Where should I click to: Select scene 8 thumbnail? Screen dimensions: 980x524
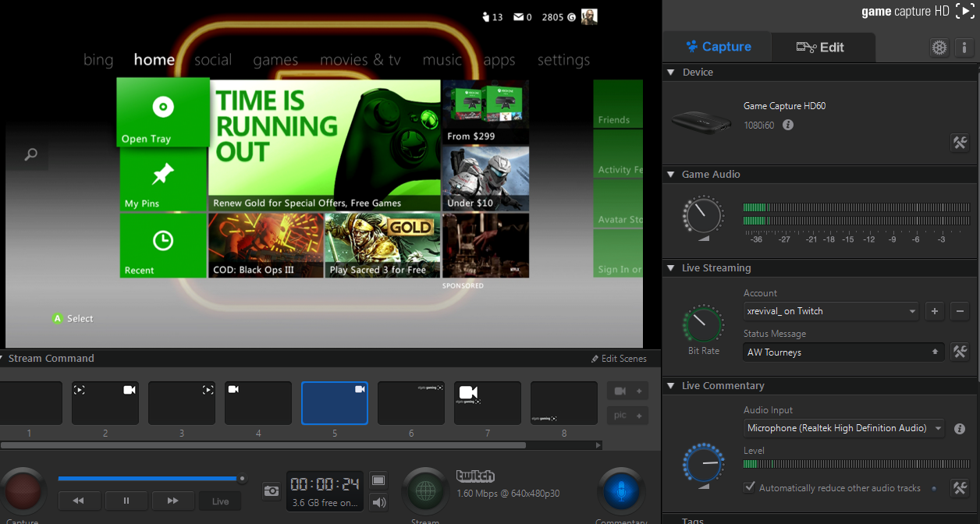pos(564,403)
